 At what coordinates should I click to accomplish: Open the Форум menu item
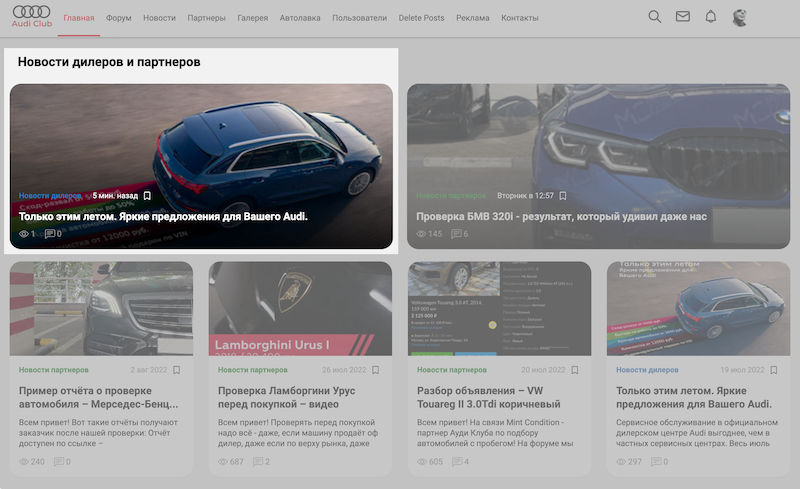coord(118,18)
